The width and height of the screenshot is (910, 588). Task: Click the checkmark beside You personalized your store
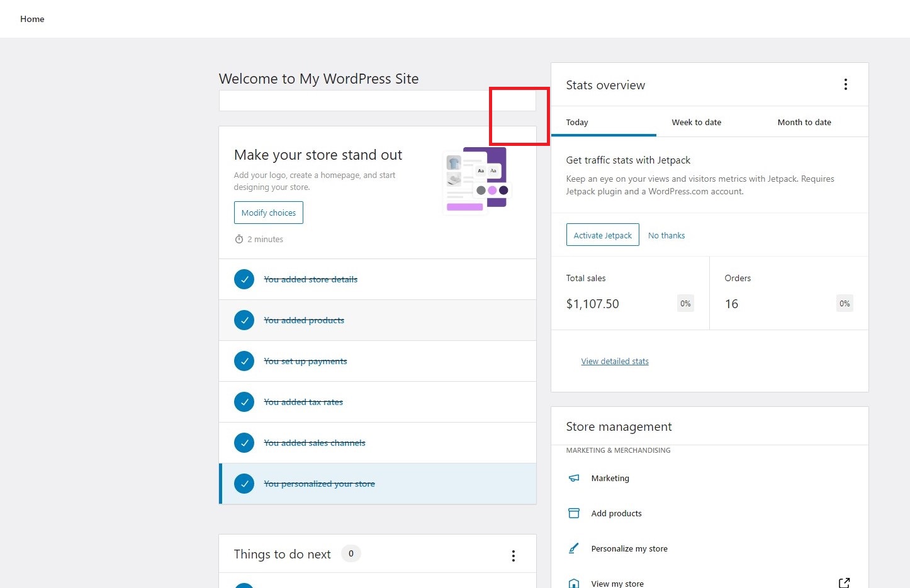pos(244,484)
